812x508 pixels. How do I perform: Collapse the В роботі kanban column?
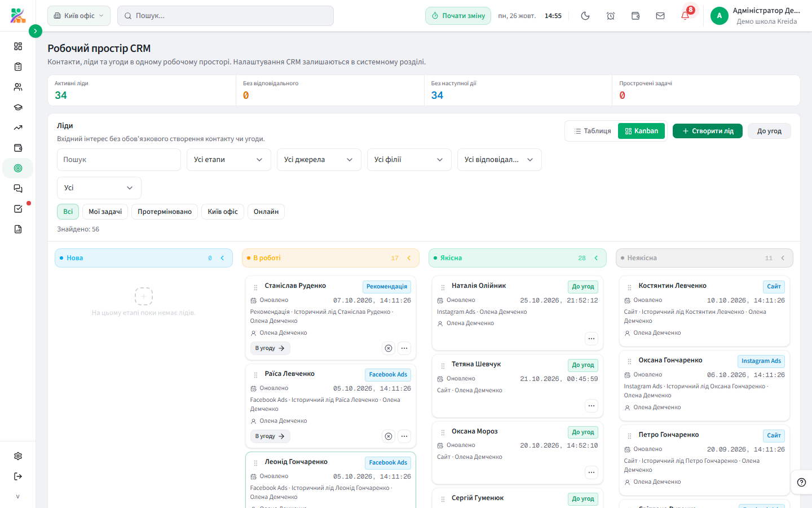[x=409, y=258]
